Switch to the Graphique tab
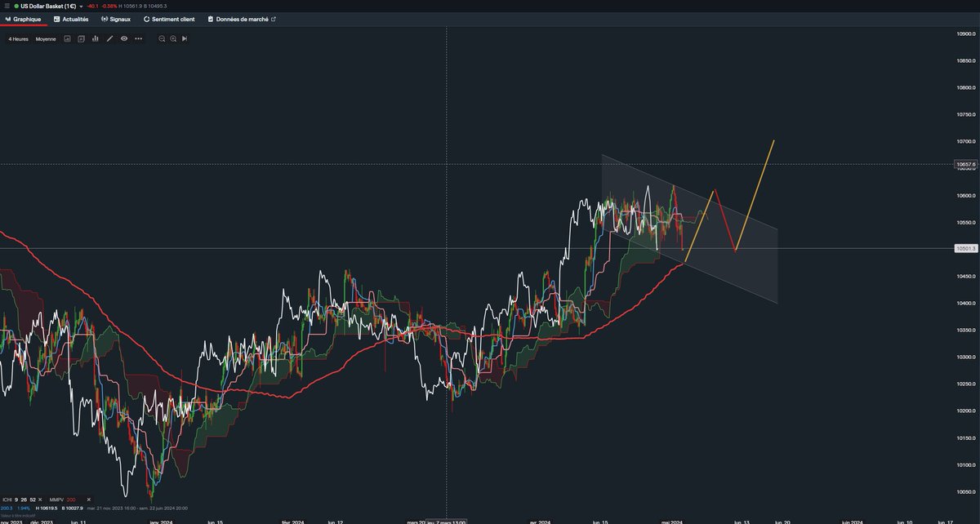Image resolution: width=980 pixels, height=524 pixels. (x=23, y=19)
